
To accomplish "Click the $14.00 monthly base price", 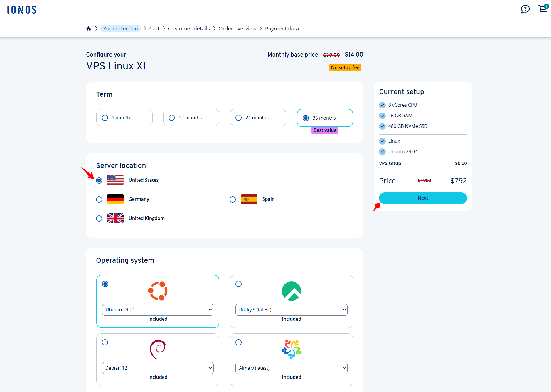I will 354,55.
